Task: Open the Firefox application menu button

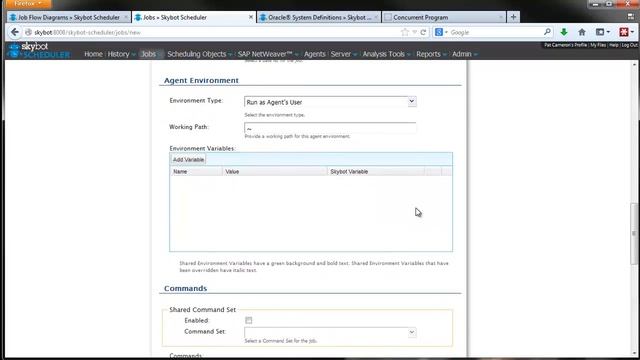Action: pos(28,4)
